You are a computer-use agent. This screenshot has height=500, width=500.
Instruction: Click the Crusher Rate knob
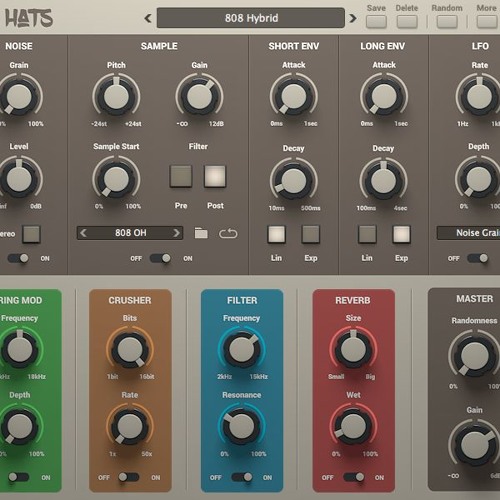click(x=130, y=427)
